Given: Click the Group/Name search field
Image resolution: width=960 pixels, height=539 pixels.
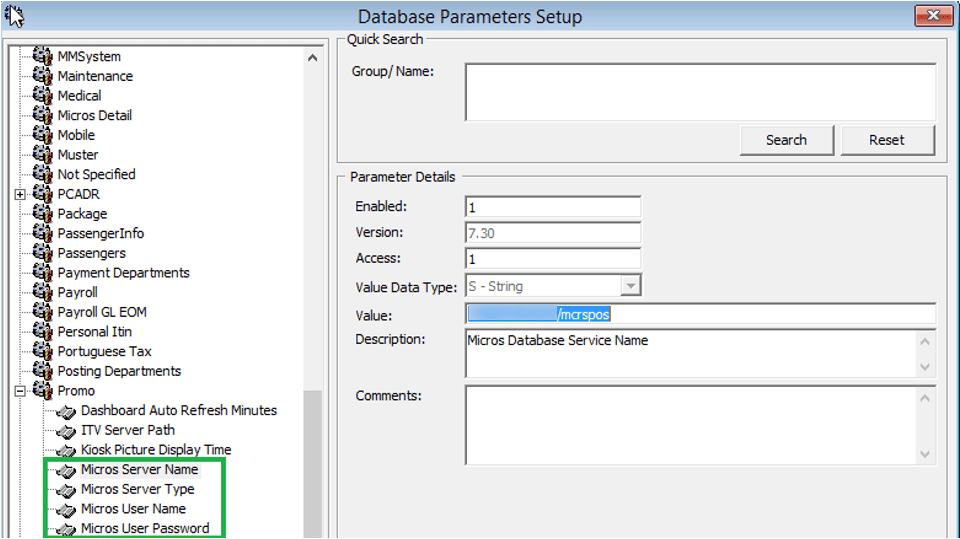Looking at the screenshot, I should coord(700,92).
